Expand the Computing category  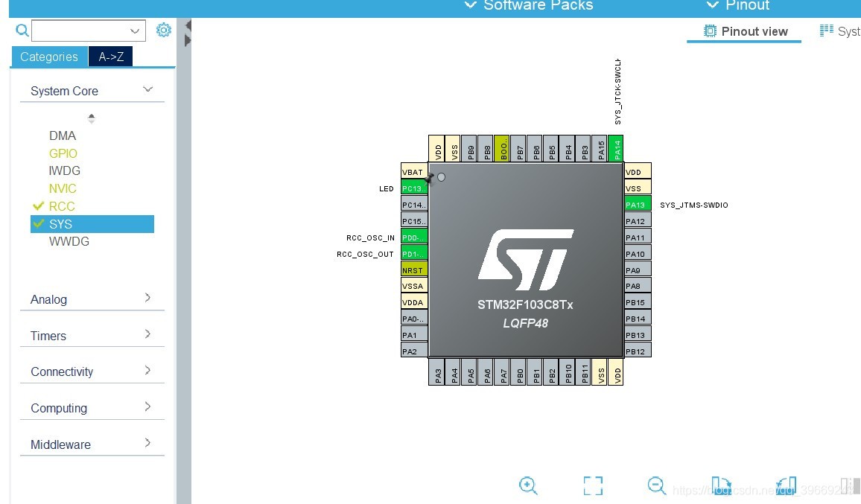pos(147,406)
